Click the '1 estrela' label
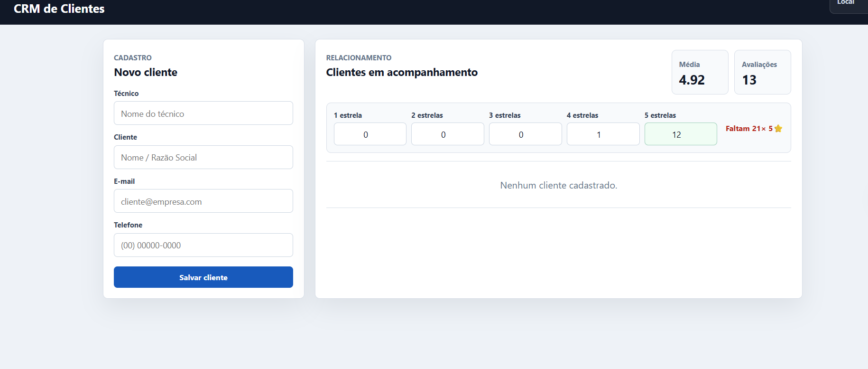The width and height of the screenshot is (868, 369). [x=348, y=115]
